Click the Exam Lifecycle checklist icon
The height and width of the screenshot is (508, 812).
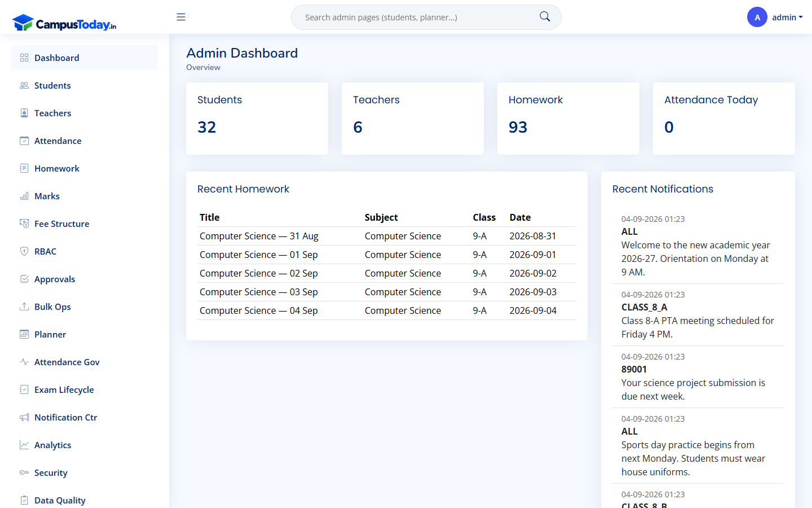pyautogui.click(x=24, y=389)
